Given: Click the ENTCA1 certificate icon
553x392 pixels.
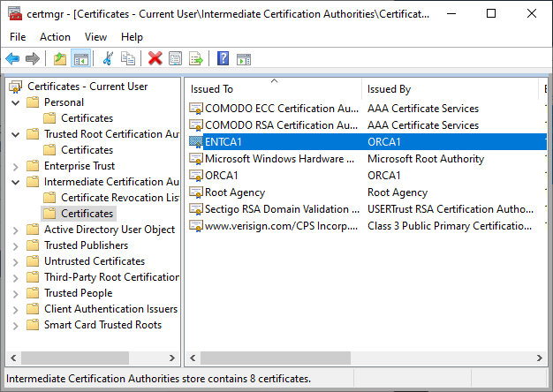Looking at the screenshot, I should pyautogui.click(x=196, y=142).
